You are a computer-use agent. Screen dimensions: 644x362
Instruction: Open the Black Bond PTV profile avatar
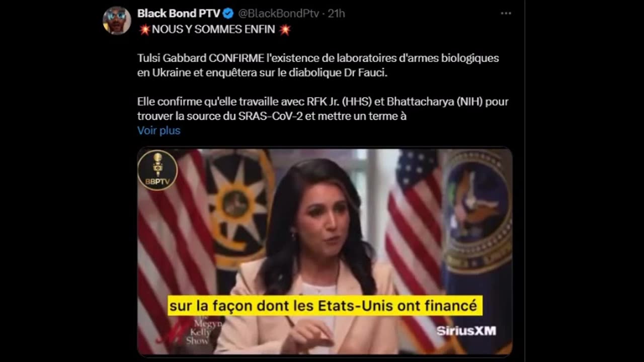tap(117, 21)
